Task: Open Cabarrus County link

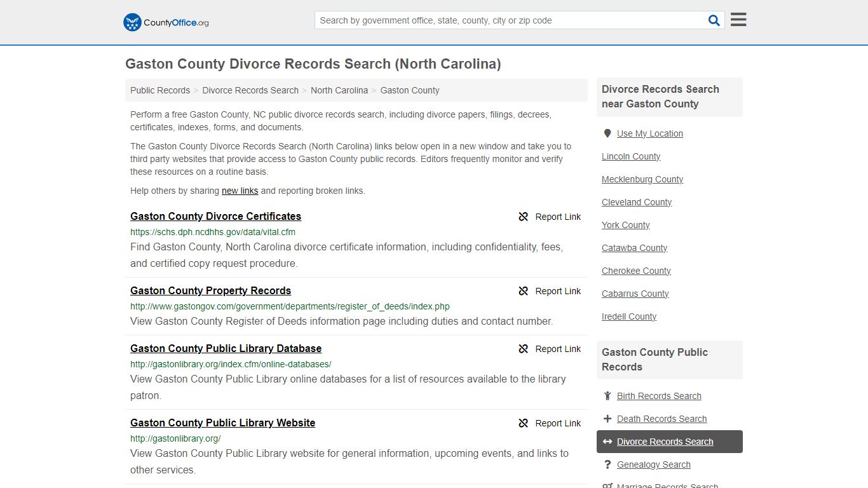Action: [x=635, y=294]
